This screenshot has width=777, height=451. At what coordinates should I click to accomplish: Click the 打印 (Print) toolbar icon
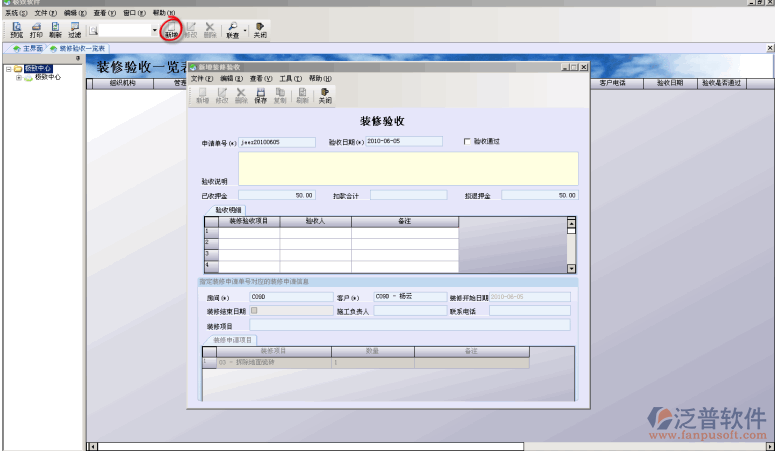tap(36, 29)
